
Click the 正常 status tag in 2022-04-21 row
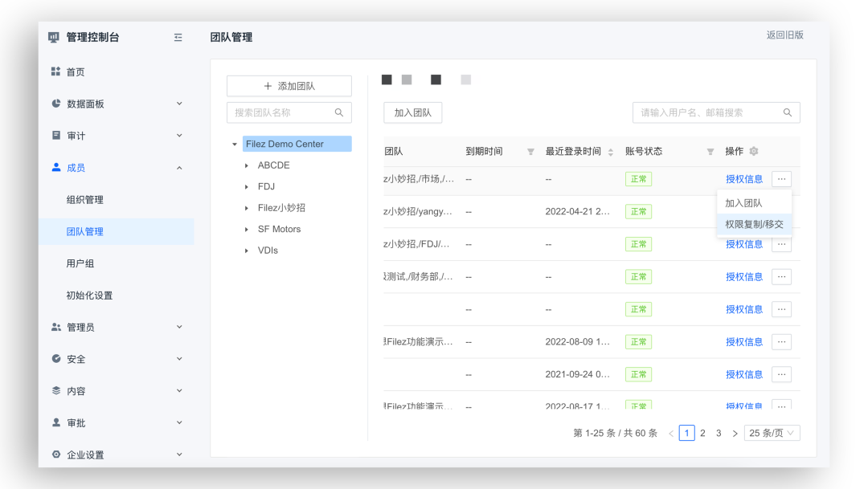[x=638, y=211]
